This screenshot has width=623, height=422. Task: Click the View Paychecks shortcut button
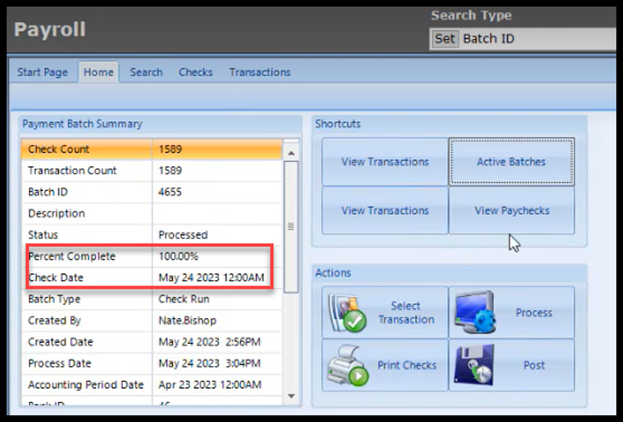pos(511,211)
